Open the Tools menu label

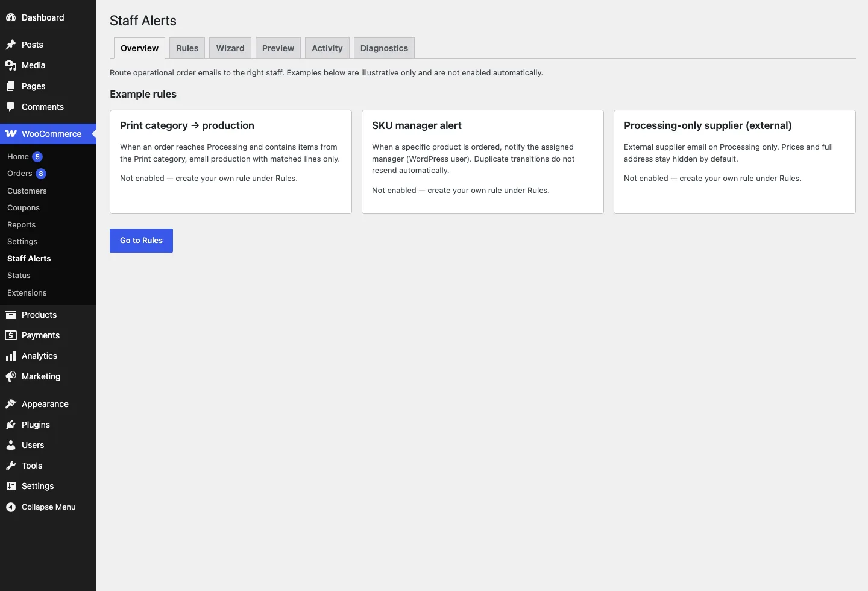pyautogui.click(x=32, y=466)
